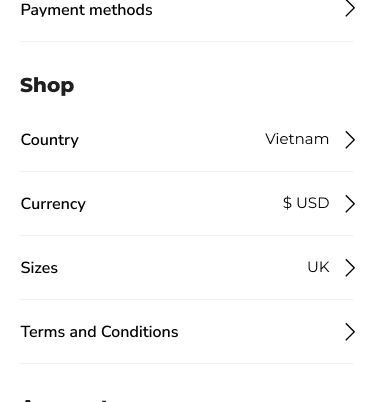Select the Payment methods label
Viewport: 375px width, 402px height.
pos(86,10)
